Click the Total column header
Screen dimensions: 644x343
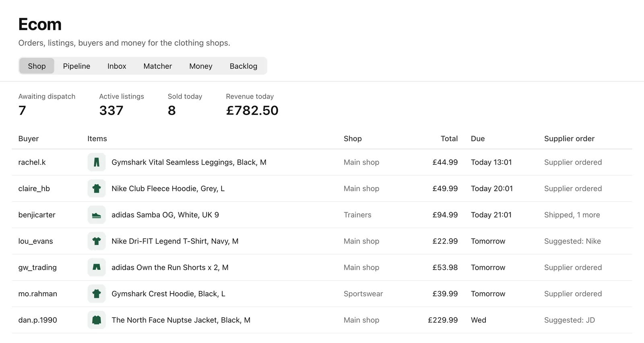(x=449, y=138)
